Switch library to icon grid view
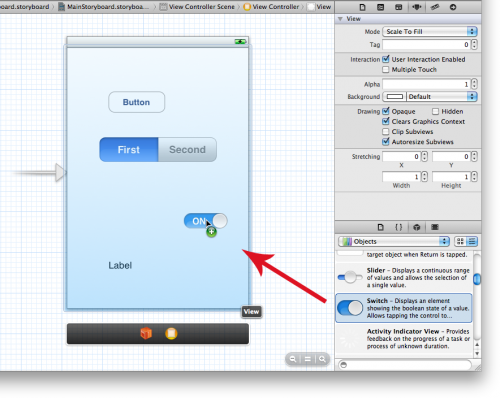 click(x=460, y=241)
